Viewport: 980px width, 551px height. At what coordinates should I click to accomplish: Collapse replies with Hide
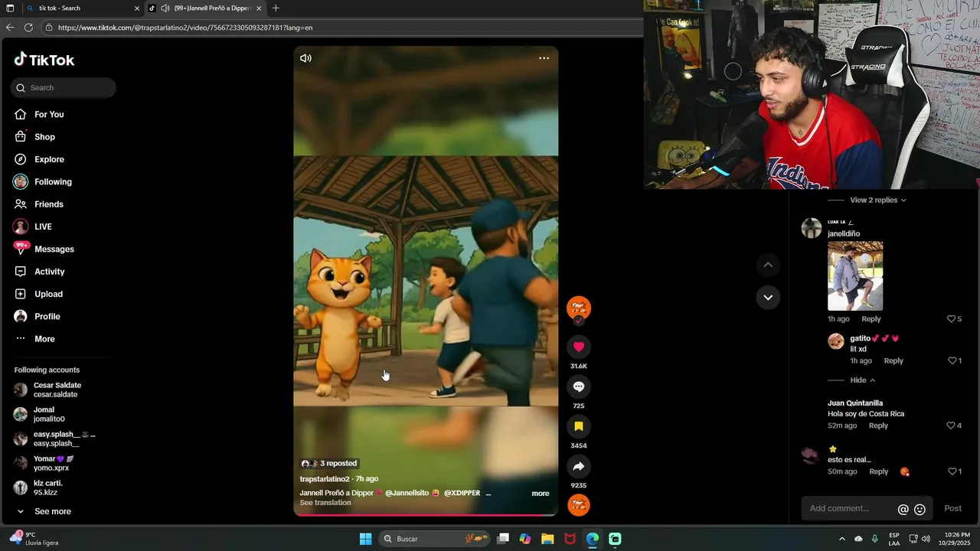862,380
